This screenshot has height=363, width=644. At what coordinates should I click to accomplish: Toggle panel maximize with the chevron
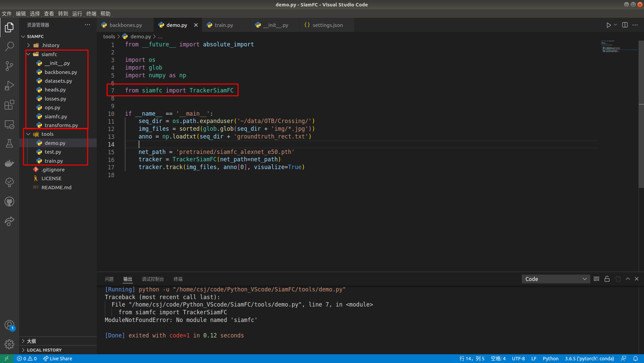(627, 279)
